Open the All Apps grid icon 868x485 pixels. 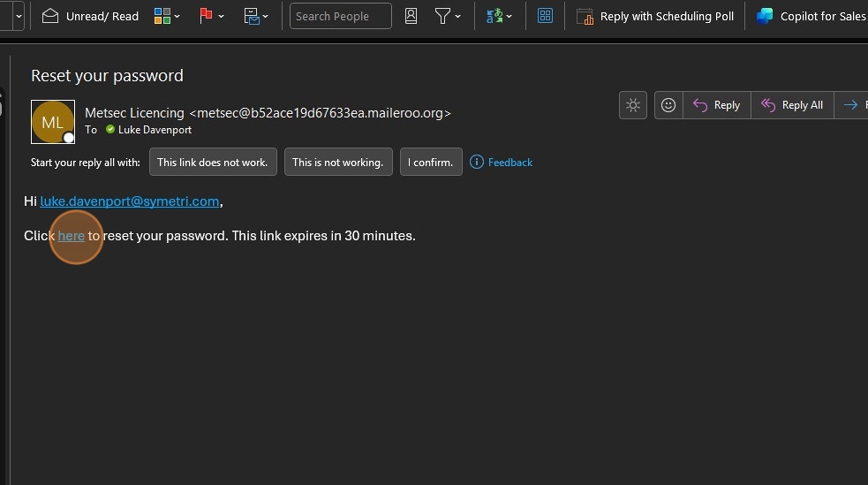click(x=545, y=16)
